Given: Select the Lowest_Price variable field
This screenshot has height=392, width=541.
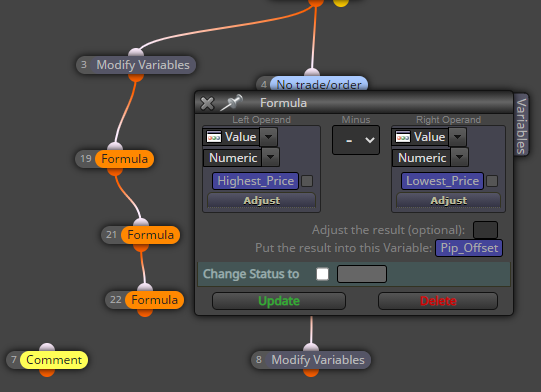Looking at the screenshot, I should tap(442, 181).
